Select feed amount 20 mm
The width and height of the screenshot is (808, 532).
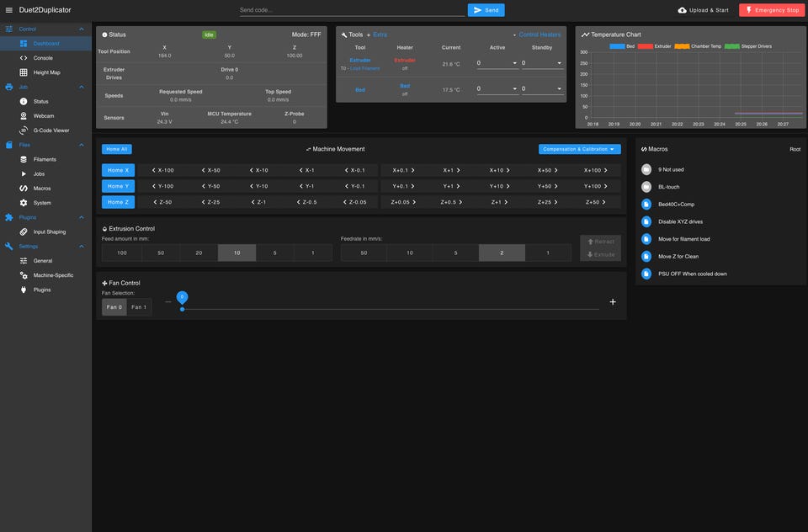[199, 253]
